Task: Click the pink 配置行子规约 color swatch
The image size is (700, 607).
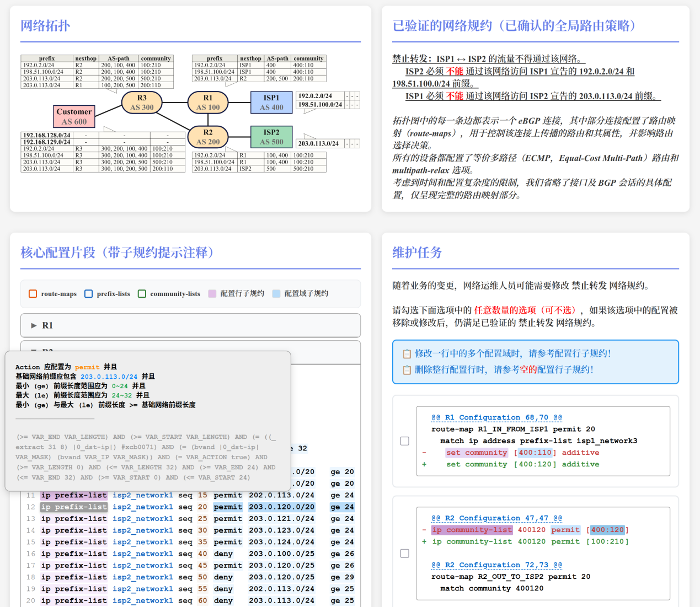Action: pos(212,294)
